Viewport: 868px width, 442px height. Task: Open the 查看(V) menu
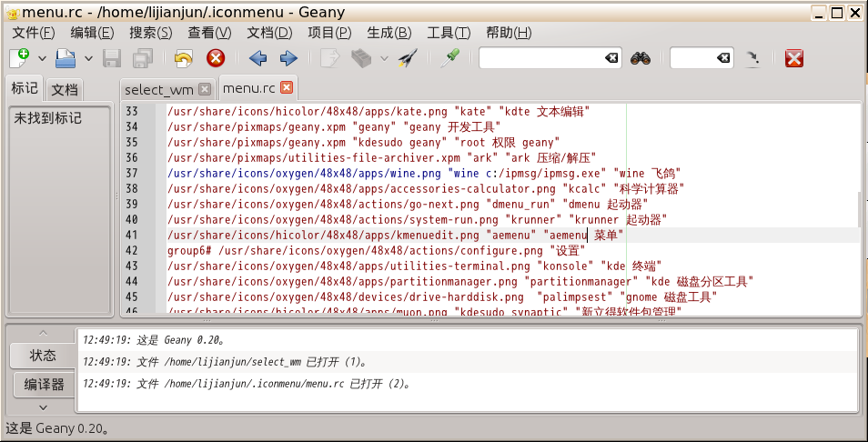(x=210, y=33)
